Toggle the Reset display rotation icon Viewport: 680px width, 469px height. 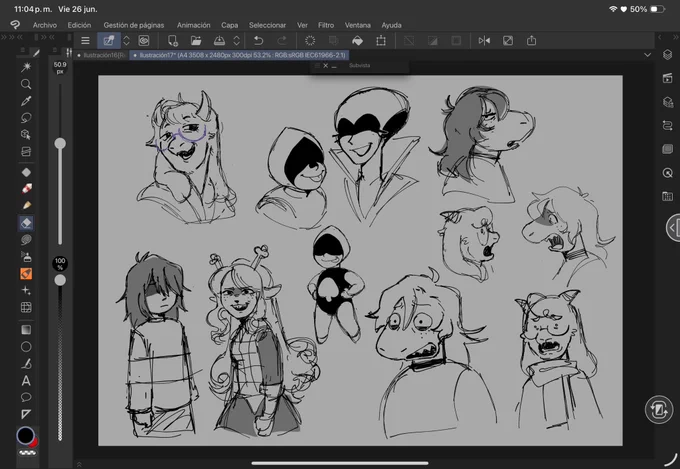coord(508,41)
